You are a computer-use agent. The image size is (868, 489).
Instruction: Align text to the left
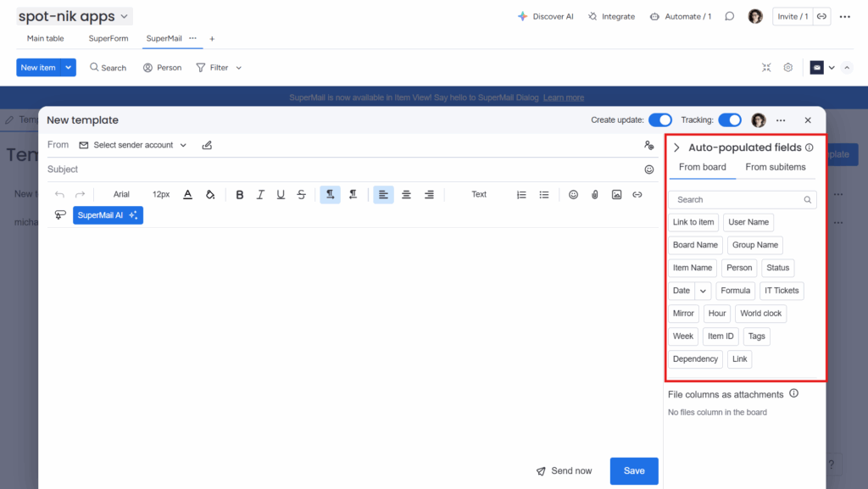click(x=383, y=194)
